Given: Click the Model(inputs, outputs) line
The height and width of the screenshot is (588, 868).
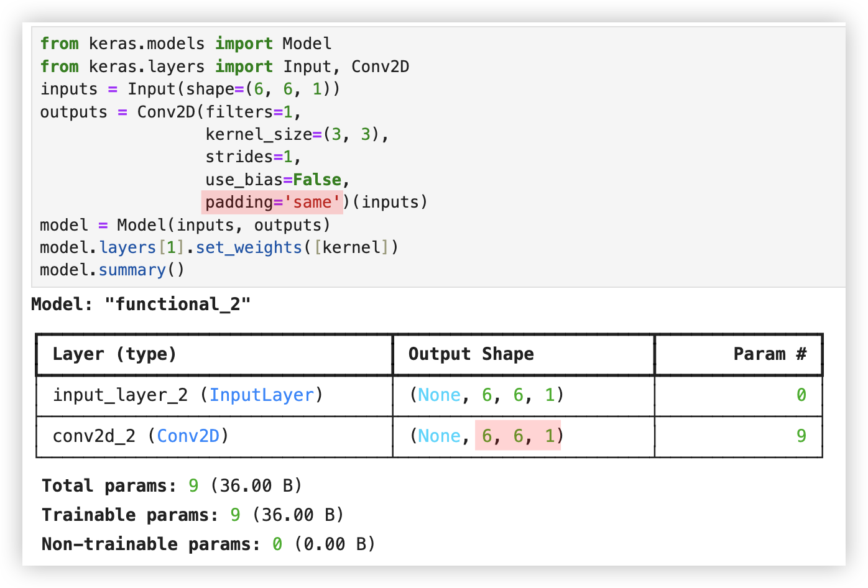Looking at the screenshot, I should pos(185,225).
